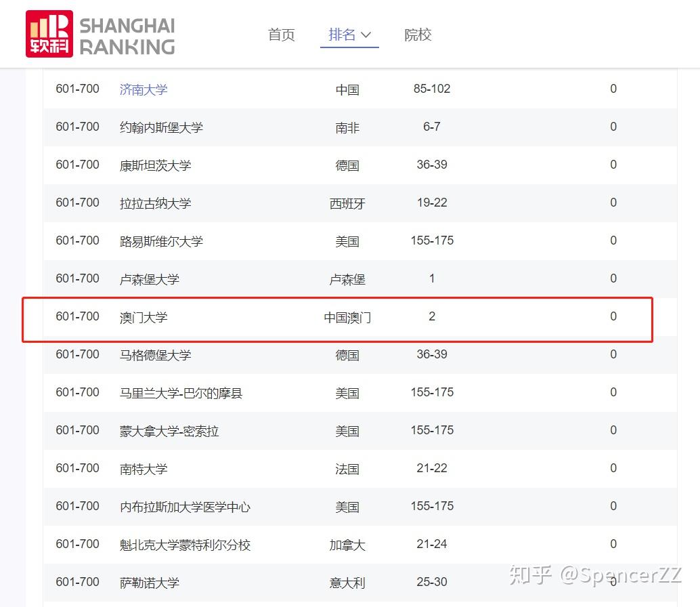Click 路易斯维尔大学 in the table

pos(161,241)
